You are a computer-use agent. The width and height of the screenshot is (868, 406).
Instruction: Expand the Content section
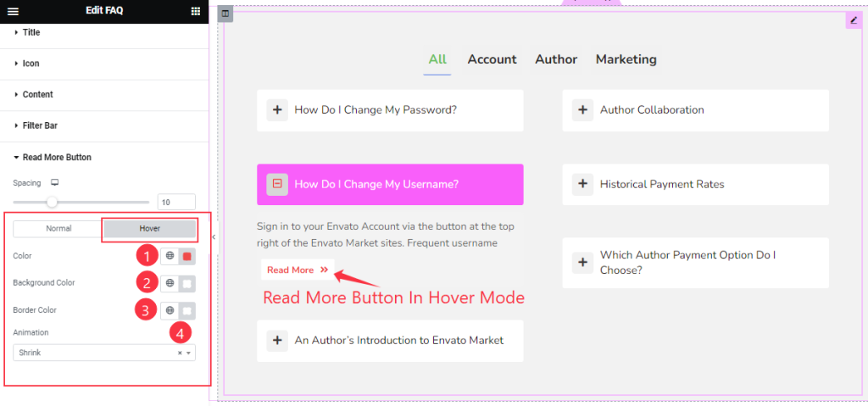coord(104,95)
